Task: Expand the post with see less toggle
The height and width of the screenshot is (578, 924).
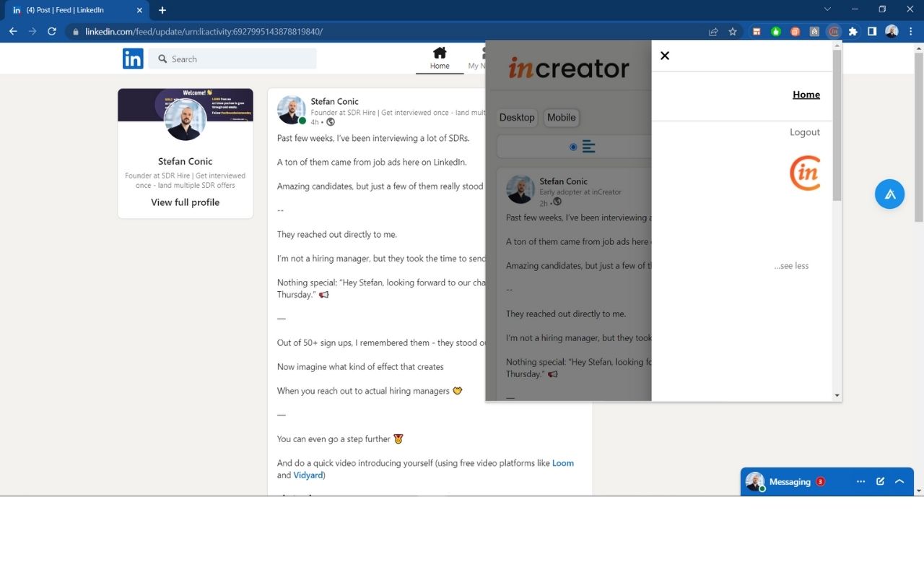Action: pyautogui.click(x=791, y=265)
